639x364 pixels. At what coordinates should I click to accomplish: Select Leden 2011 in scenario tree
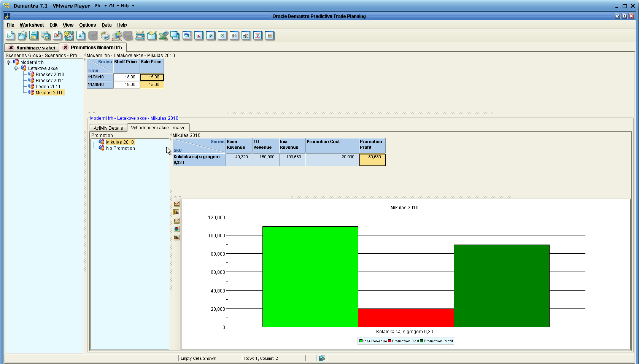pos(48,87)
